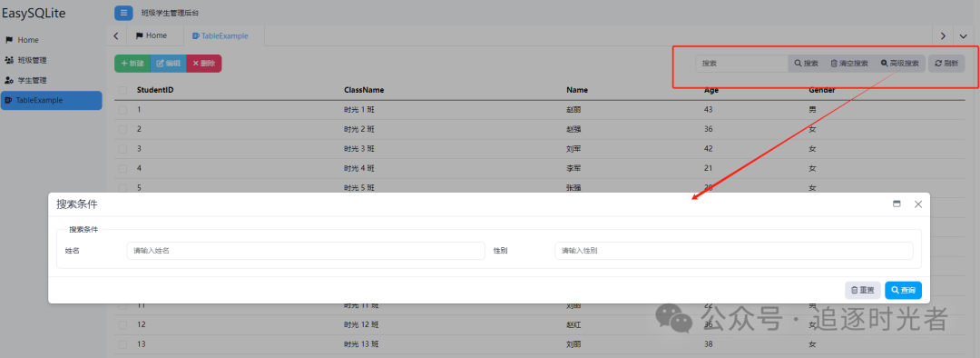Check the row for StudentID 1
Screen dimensions: 980x358
(x=122, y=110)
